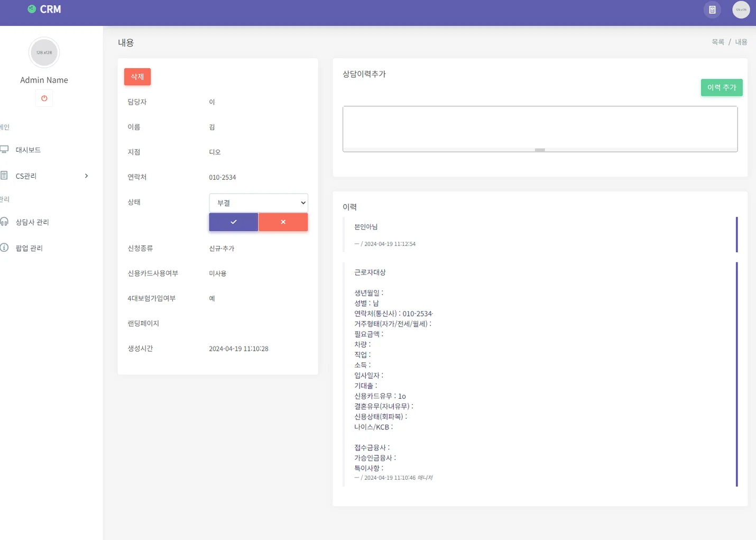
Task: Click the 대시보드 monitor icon
Action: pos(4,150)
